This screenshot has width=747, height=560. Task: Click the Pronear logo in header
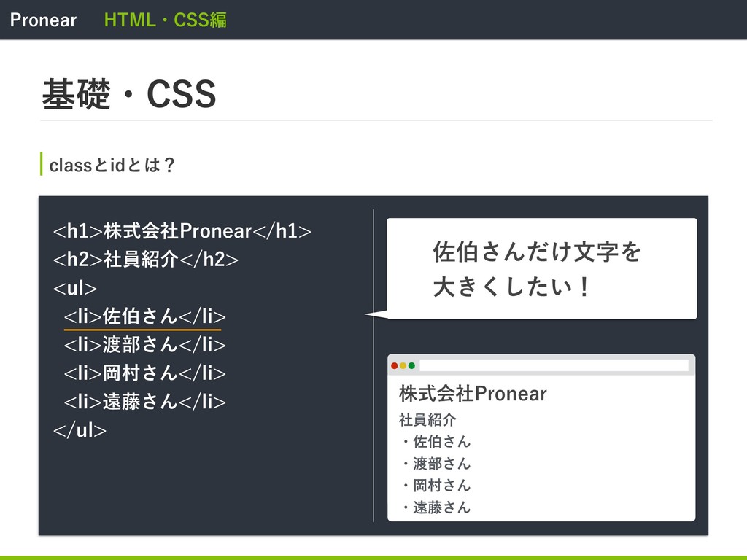tap(43, 20)
